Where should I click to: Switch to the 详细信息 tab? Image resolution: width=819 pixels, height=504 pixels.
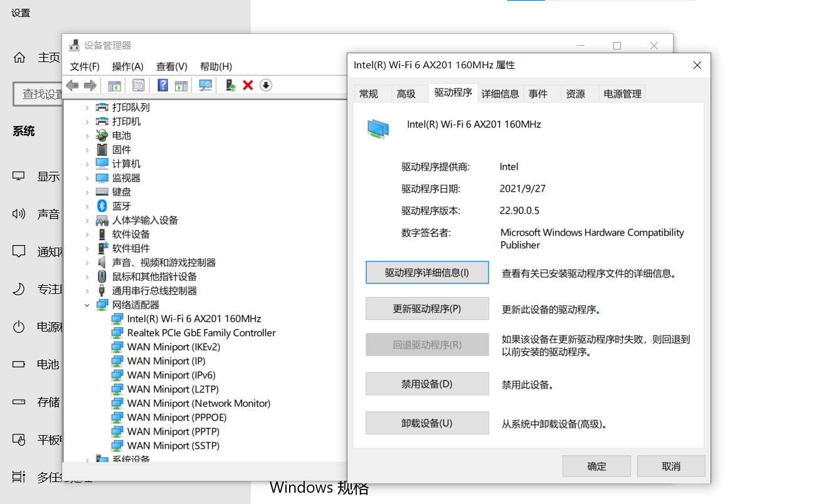point(500,94)
